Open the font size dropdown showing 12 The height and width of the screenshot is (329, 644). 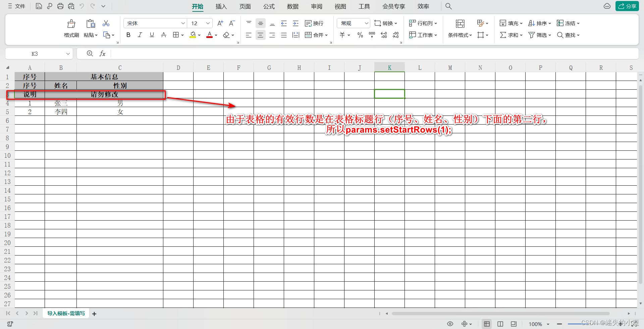(x=208, y=23)
